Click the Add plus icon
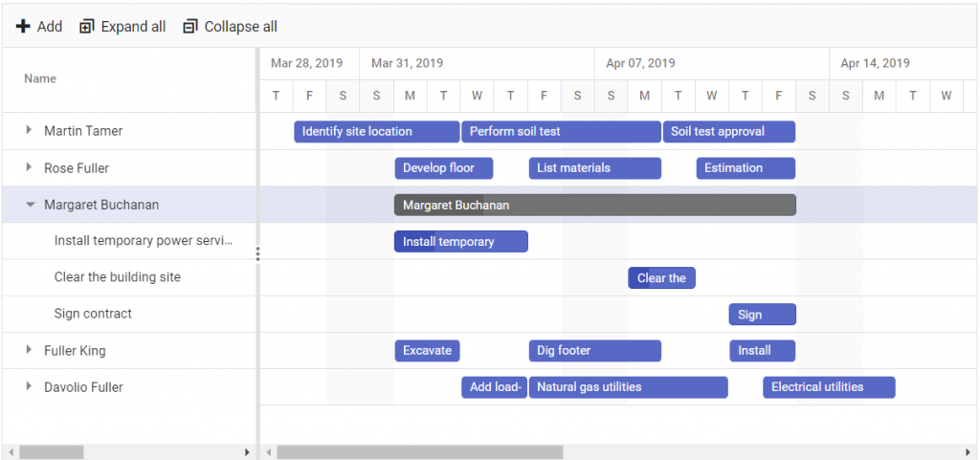 pyautogui.click(x=23, y=26)
